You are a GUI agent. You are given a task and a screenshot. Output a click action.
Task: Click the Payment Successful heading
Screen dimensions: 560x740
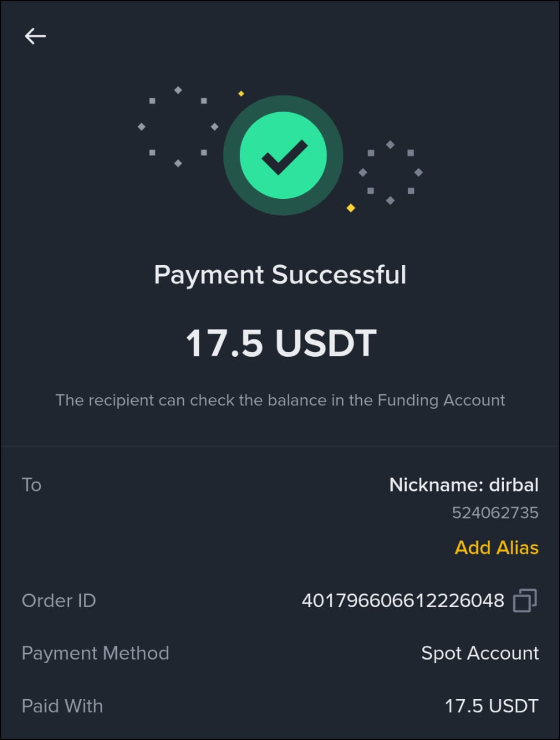(x=280, y=275)
